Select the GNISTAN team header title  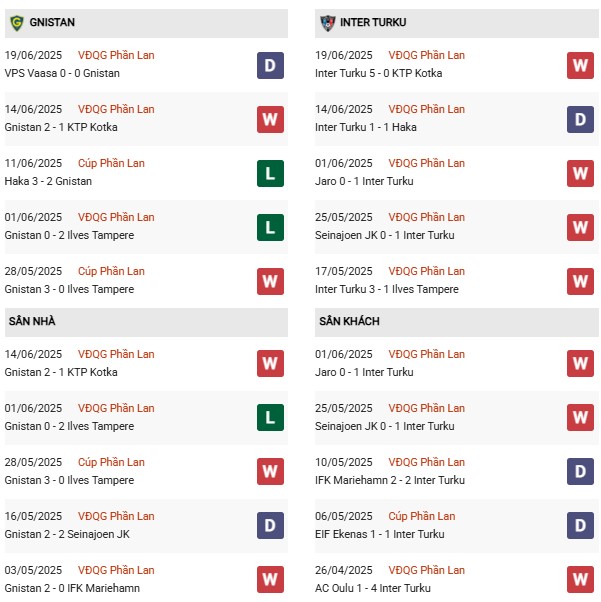[x=52, y=23]
